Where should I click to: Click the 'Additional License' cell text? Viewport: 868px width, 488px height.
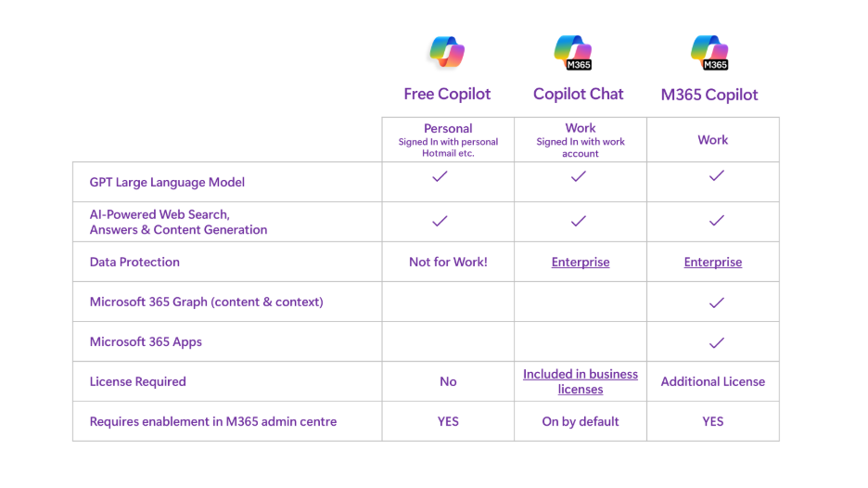713,381
